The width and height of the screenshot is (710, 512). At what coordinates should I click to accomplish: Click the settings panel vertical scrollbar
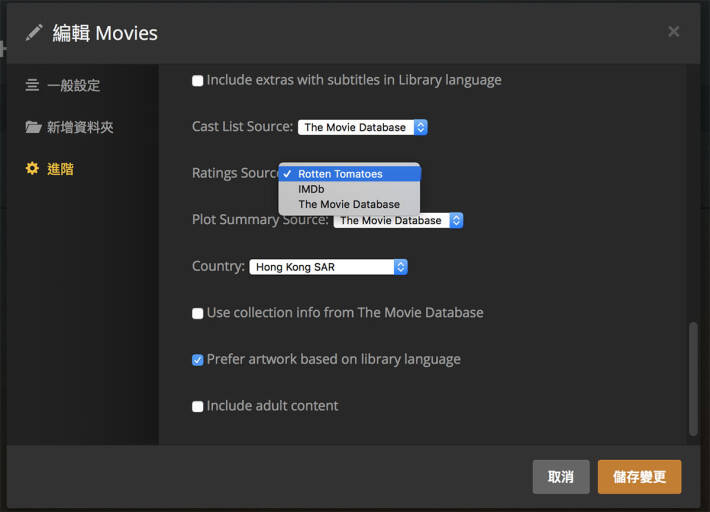[x=693, y=379]
